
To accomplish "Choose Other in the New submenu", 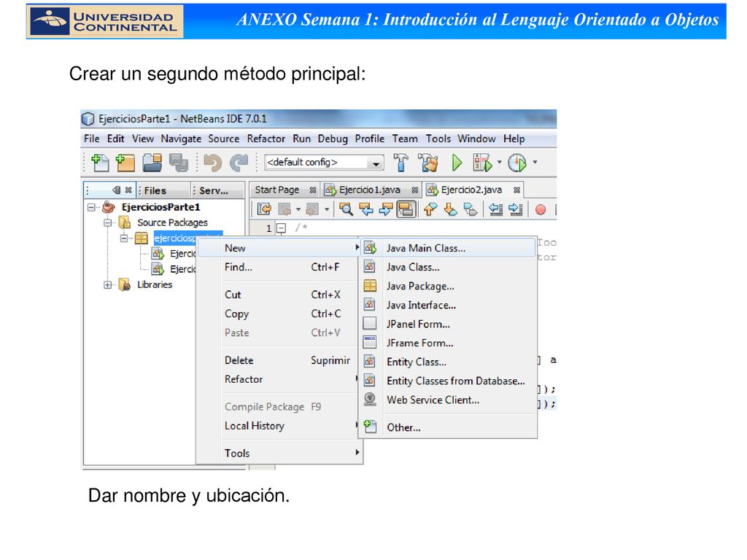I will [x=448, y=427].
